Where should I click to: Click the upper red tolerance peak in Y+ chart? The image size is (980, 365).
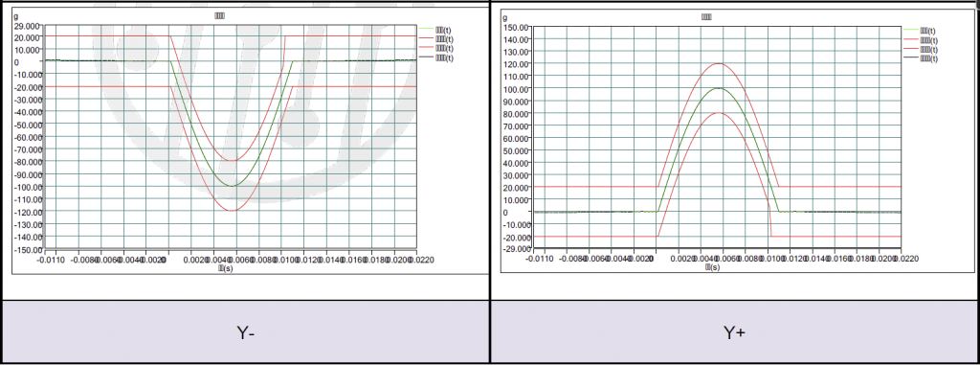pos(722,63)
